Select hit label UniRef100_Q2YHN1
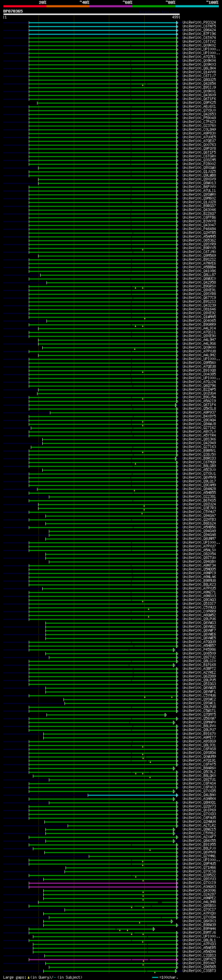 pos(199,856)
